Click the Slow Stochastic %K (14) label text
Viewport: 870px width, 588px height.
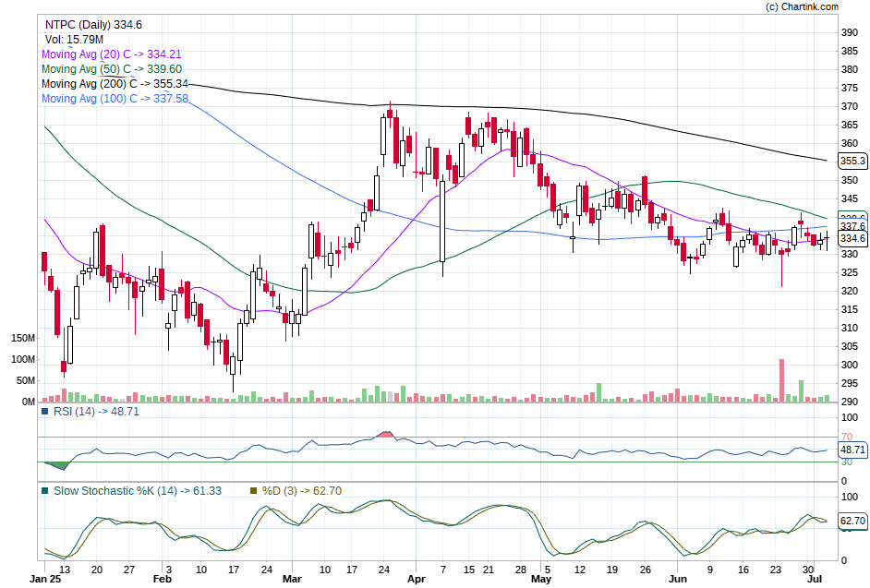[x=137, y=491]
